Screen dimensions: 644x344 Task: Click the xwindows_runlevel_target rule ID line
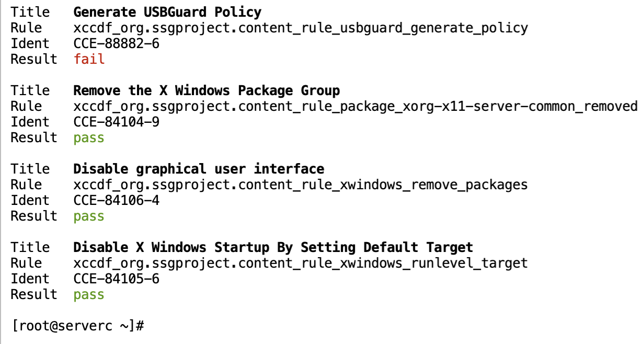click(301, 263)
